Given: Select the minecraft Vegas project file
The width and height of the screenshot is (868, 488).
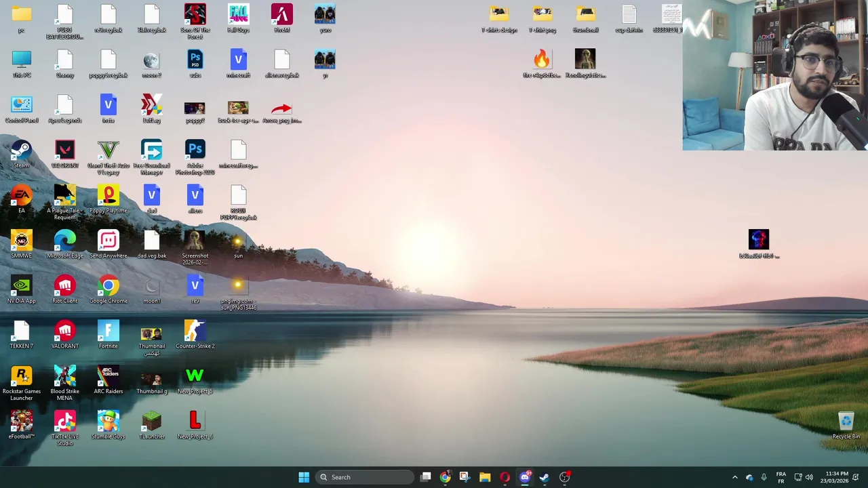Looking at the screenshot, I should tap(238, 64).
